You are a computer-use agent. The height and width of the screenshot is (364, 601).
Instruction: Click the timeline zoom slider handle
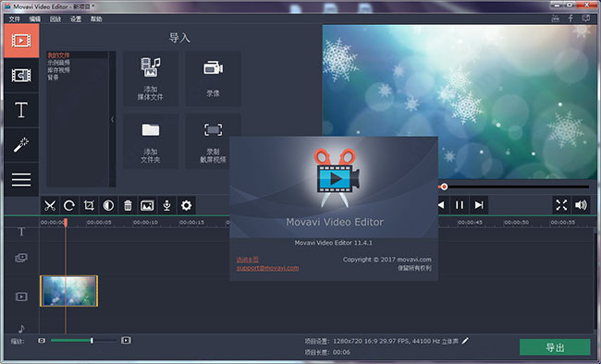[92, 341]
